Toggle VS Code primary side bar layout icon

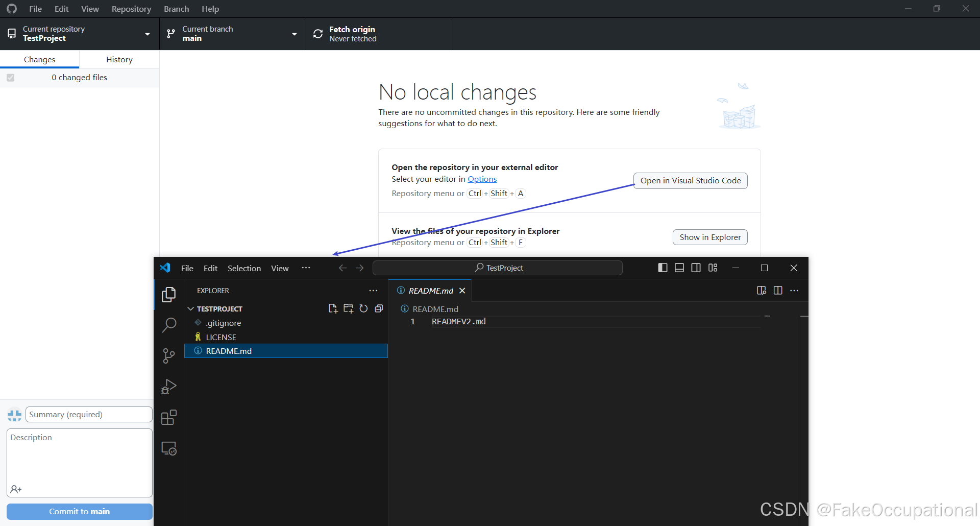tap(663, 268)
